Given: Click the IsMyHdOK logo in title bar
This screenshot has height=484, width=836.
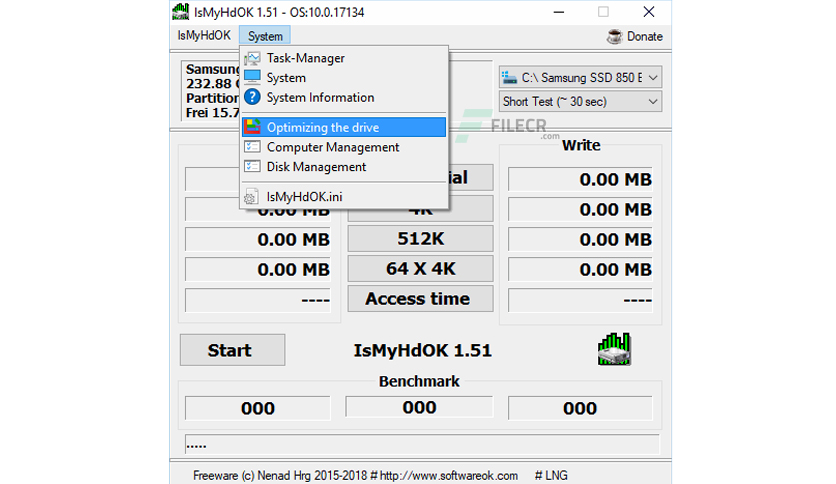Looking at the screenshot, I should click(x=181, y=12).
